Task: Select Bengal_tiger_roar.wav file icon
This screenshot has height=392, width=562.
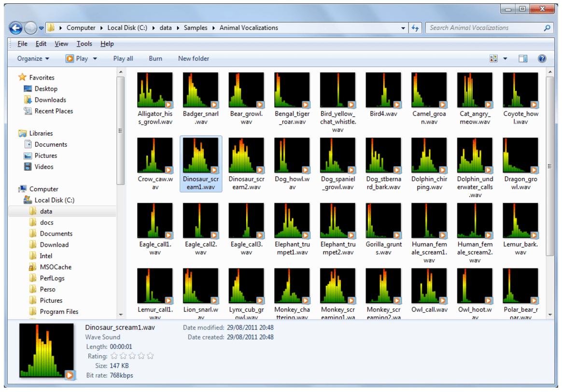Action: pos(292,90)
